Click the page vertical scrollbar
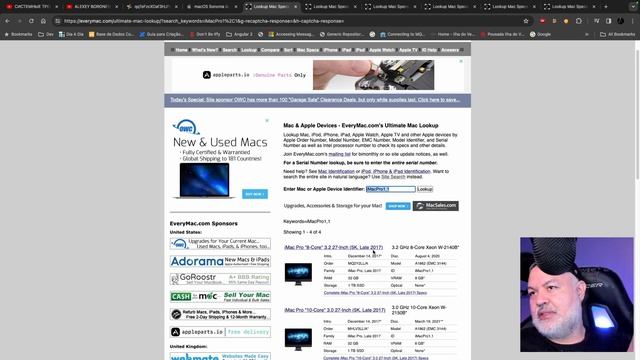640x360 pixels. click(x=637, y=114)
